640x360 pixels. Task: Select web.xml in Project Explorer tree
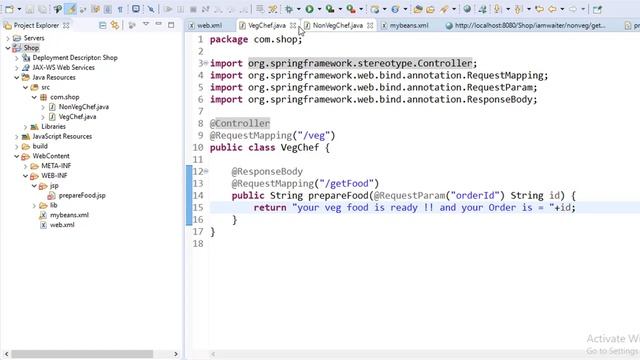point(62,225)
